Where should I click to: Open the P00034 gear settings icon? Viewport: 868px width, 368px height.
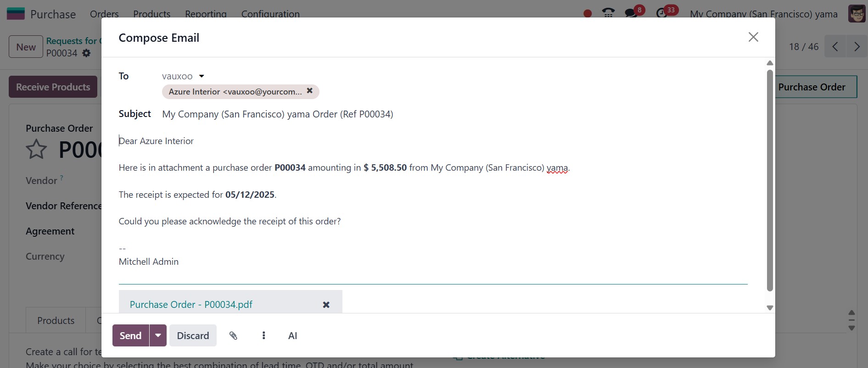coord(86,53)
